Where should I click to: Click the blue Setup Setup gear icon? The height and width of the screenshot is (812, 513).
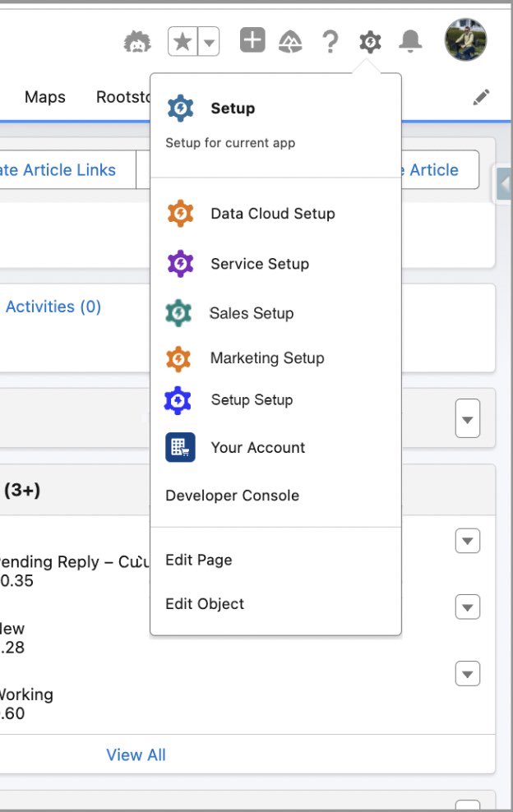178,400
